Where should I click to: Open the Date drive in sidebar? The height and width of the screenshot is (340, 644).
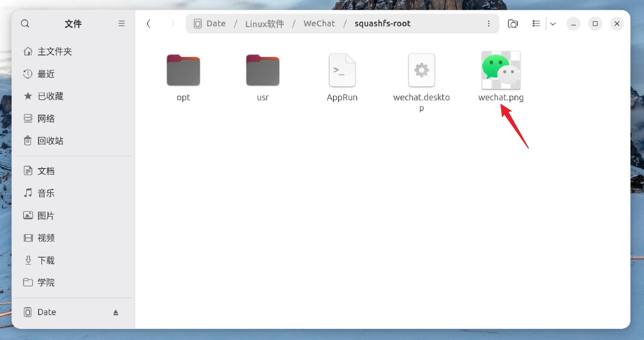click(74, 312)
